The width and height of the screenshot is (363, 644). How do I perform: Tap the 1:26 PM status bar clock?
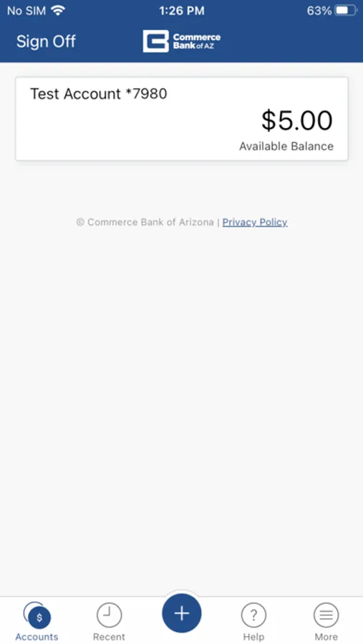point(182,11)
